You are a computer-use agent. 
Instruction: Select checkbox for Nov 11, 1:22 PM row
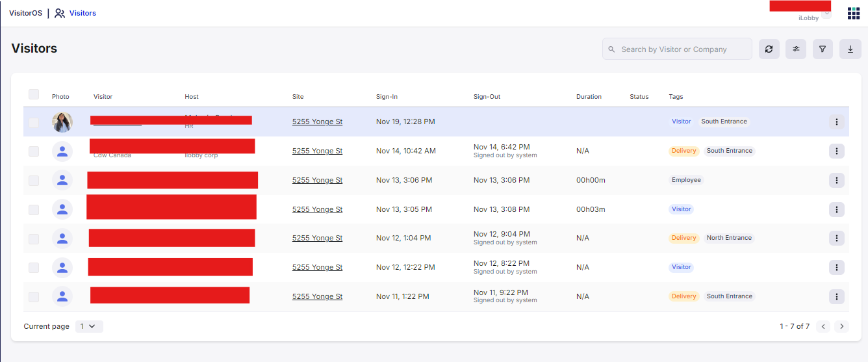34,297
